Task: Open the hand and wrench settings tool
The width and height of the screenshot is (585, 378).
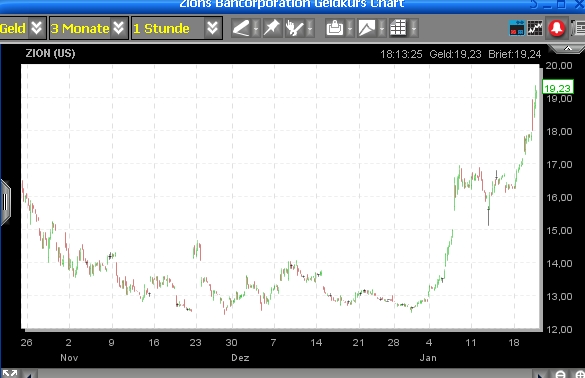Action: 295,28
